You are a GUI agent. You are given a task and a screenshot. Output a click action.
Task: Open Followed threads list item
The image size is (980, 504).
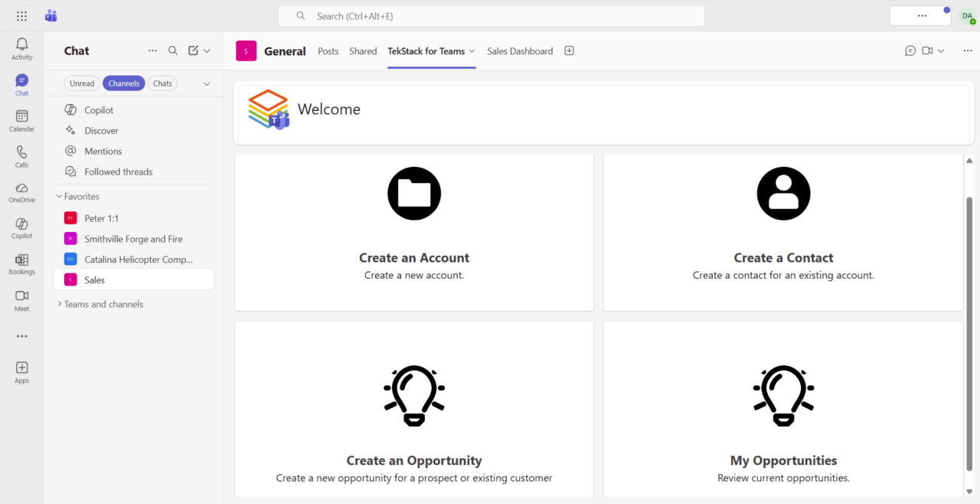click(133, 172)
